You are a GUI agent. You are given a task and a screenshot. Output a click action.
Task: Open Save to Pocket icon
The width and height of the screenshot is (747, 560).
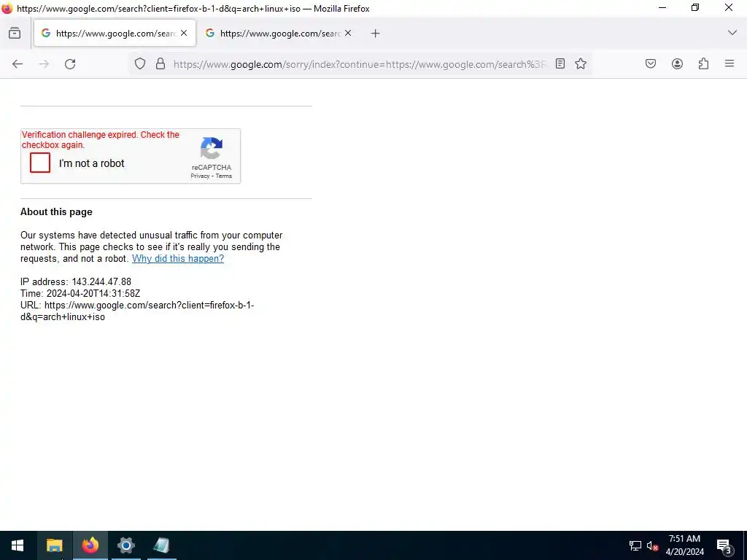tap(651, 64)
